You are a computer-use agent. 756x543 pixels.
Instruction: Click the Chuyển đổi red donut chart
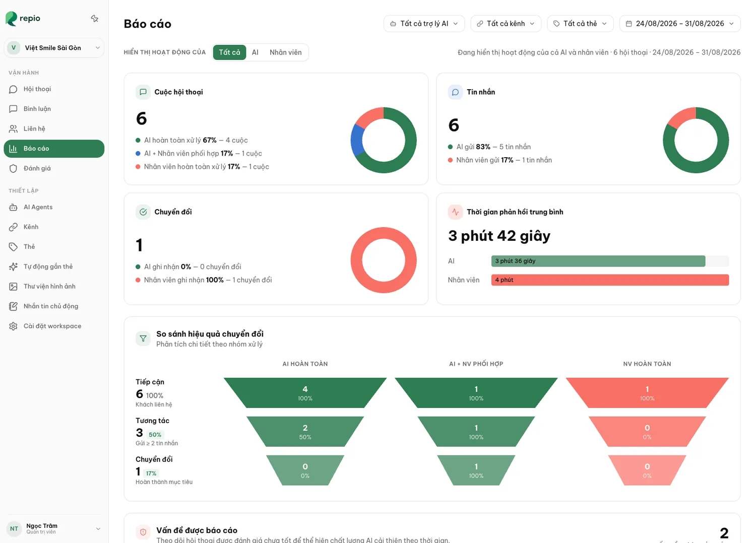[384, 260]
